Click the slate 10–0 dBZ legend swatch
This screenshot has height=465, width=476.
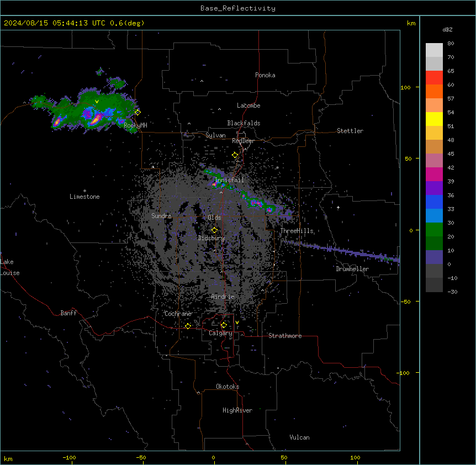pyautogui.click(x=434, y=257)
